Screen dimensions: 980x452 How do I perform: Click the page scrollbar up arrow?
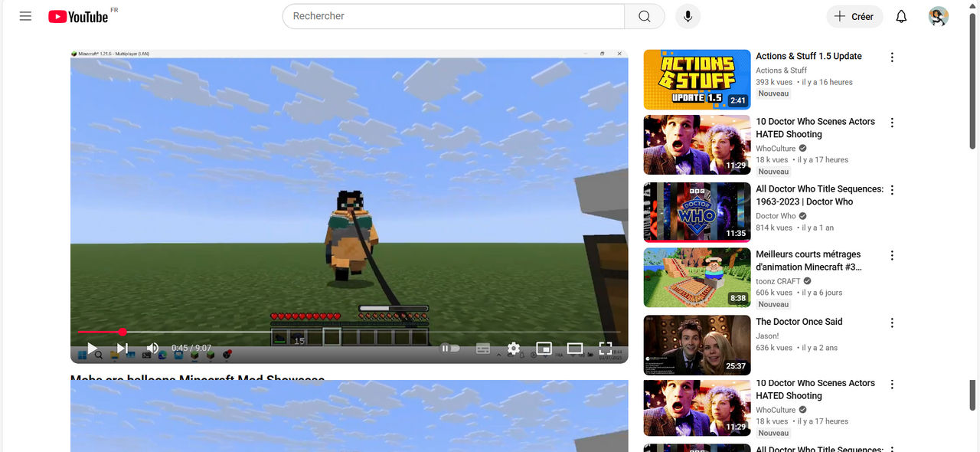(x=973, y=6)
